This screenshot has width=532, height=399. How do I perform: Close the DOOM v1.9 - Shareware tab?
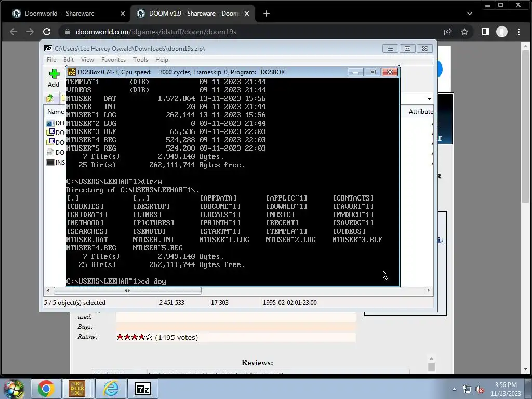247,14
